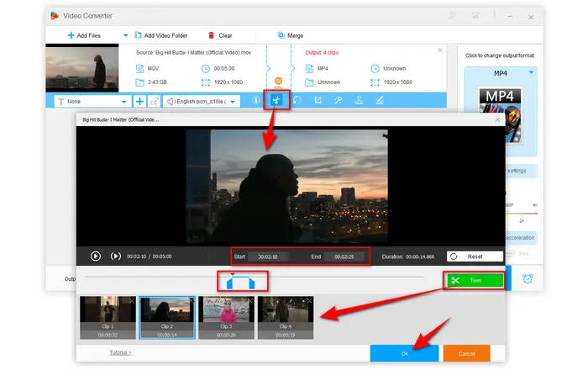Play the video preview

pyautogui.click(x=95, y=256)
